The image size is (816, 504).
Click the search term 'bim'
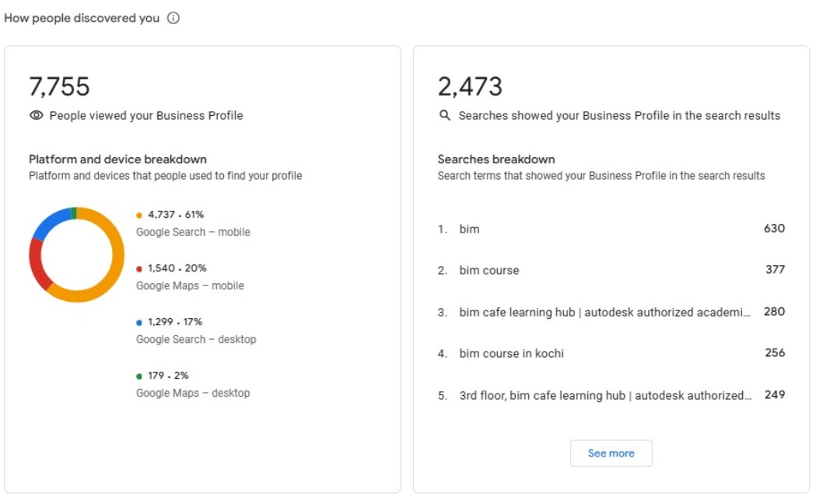[x=470, y=229]
